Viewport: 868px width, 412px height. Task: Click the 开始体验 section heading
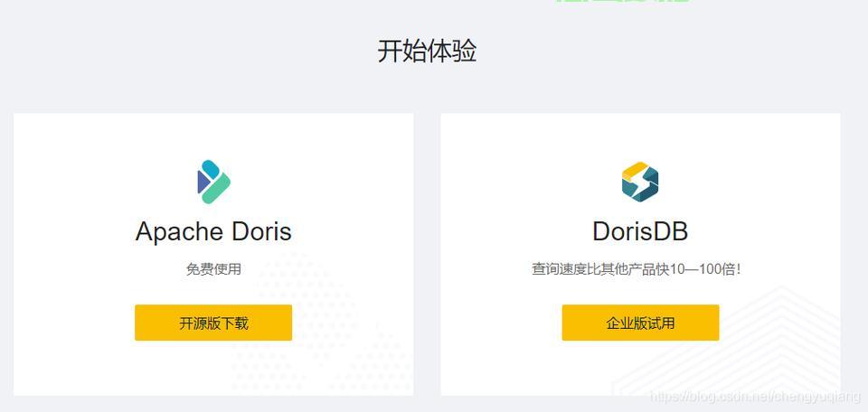[x=427, y=51]
